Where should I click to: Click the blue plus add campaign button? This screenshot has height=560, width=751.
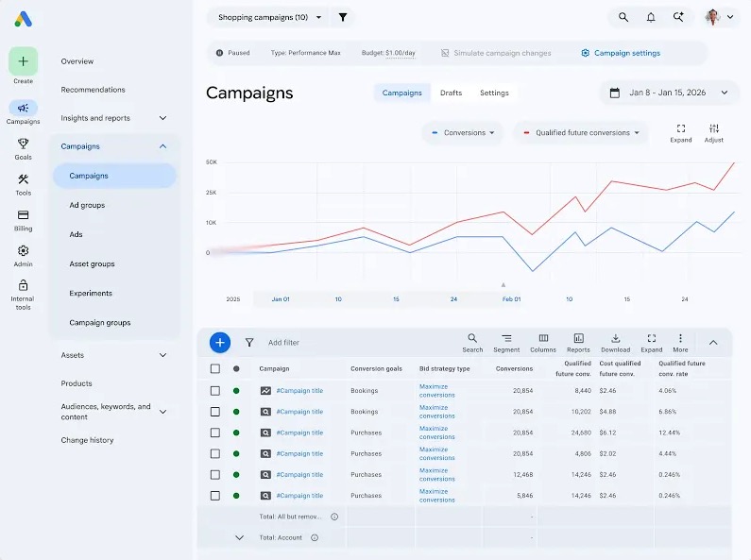pyautogui.click(x=220, y=342)
